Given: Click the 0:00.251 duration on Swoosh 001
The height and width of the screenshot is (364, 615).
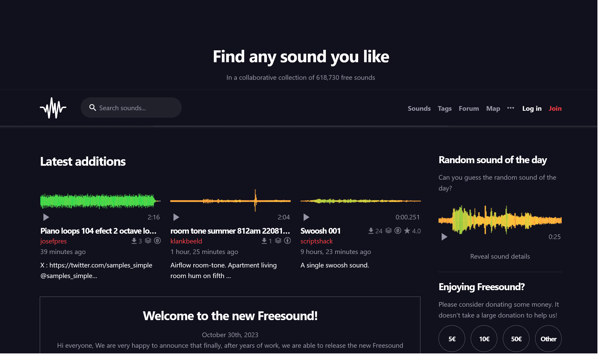Looking at the screenshot, I should point(408,217).
